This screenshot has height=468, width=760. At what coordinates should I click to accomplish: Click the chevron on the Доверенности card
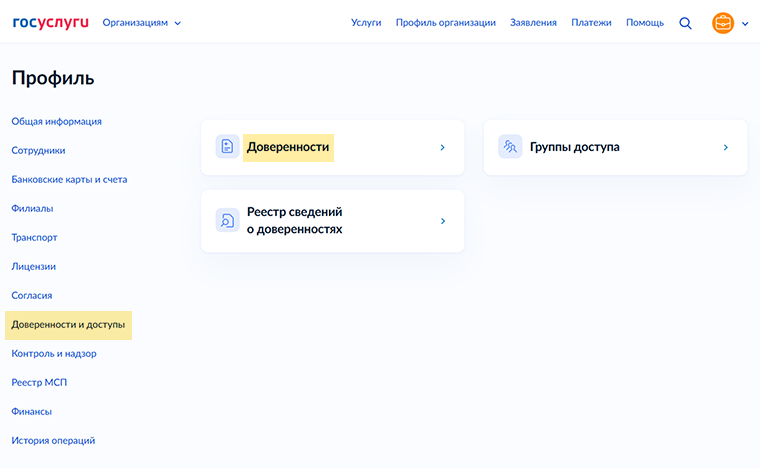[x=443, y=147]
